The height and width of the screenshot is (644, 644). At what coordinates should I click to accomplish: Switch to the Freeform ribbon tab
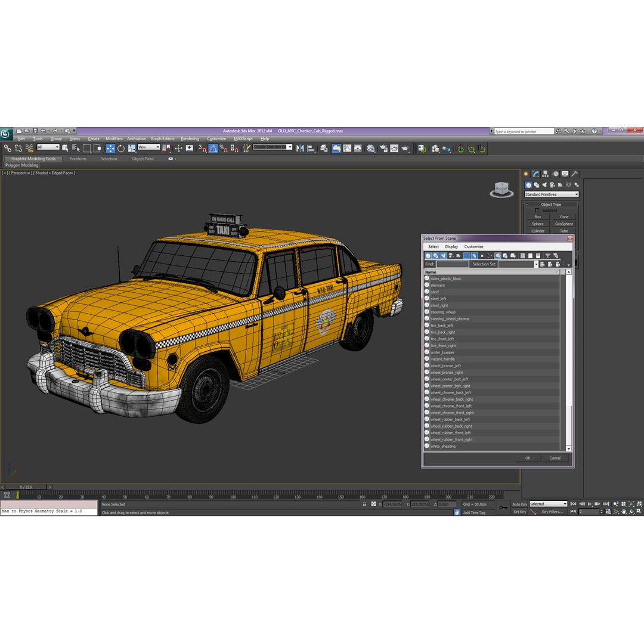tap(78, 159)
